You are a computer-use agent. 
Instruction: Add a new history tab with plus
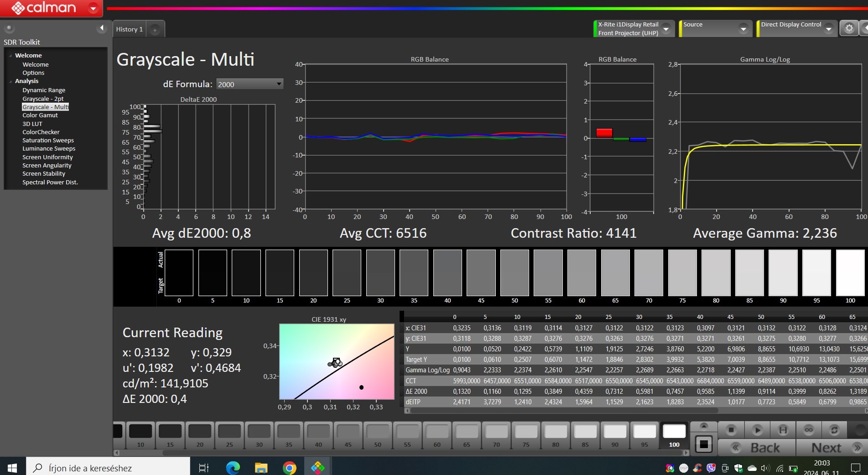pos(155,30)
